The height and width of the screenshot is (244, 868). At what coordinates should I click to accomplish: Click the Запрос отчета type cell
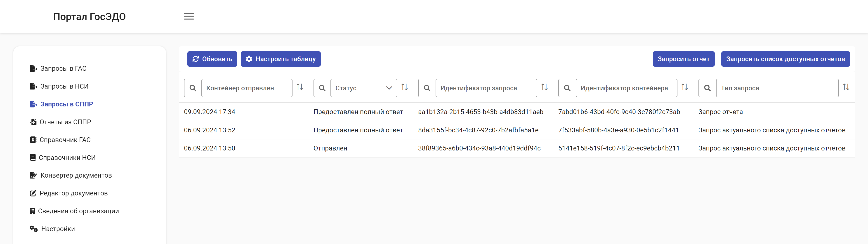click(720, 112)
